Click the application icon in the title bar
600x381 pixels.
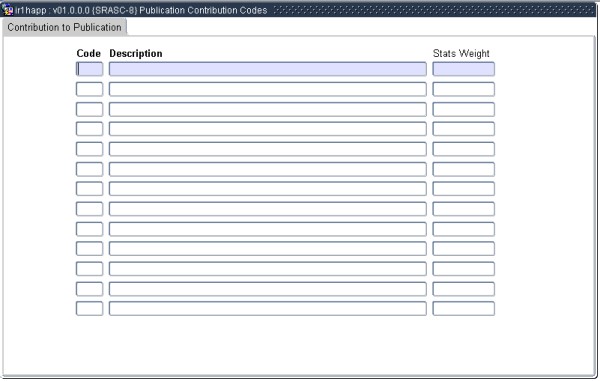coord(7,10)
